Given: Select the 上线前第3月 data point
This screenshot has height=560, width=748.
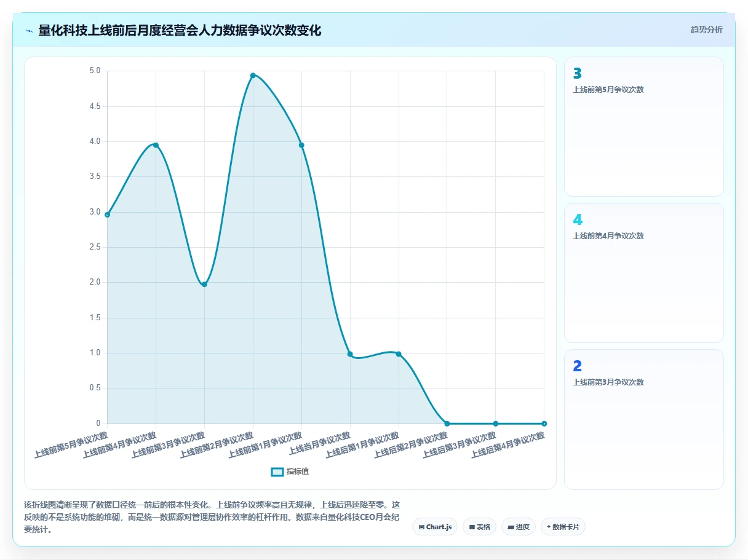Looking at the screenshot, I should tap(204, 285).
